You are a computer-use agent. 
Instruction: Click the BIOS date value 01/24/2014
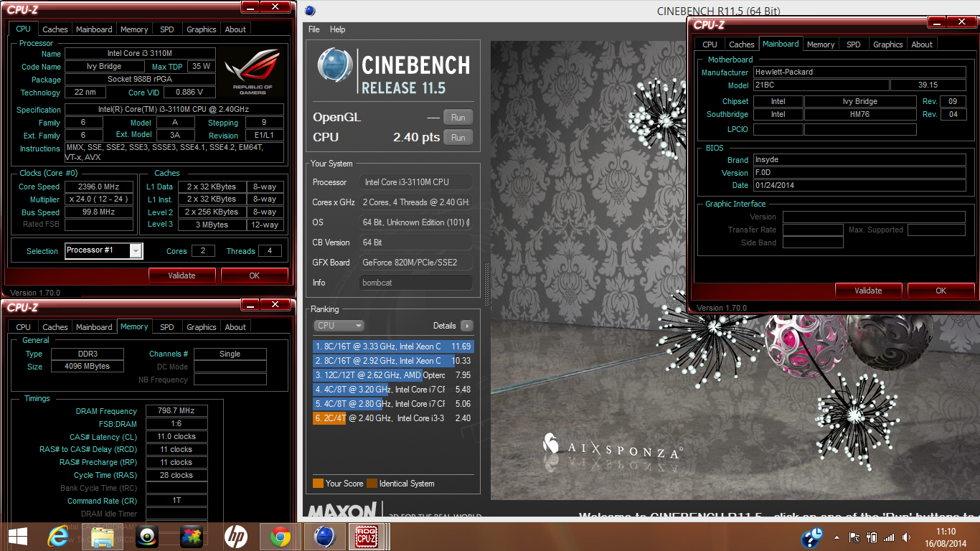tap(859, 186)
